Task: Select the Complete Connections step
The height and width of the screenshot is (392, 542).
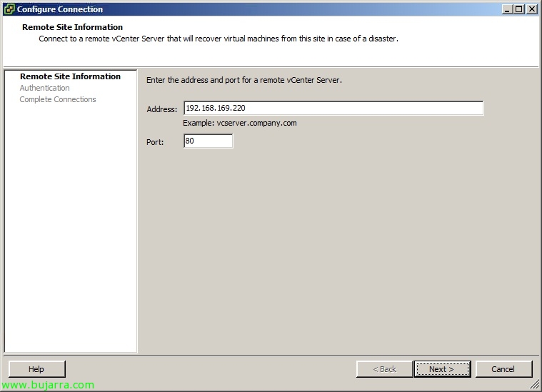Action: (58, 99)
